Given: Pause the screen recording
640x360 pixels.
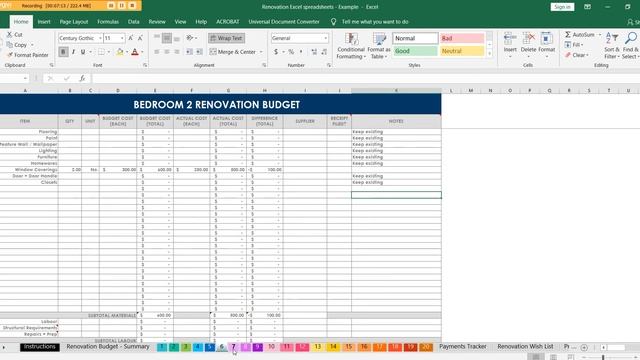Looking at the screenshot, I should (x=122, y=6).
